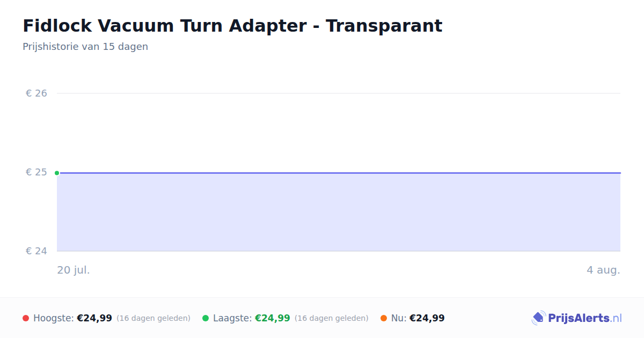Click the € 25 axis label
Viewport: 644px width, 338px height.
click(x=36, y=172)
